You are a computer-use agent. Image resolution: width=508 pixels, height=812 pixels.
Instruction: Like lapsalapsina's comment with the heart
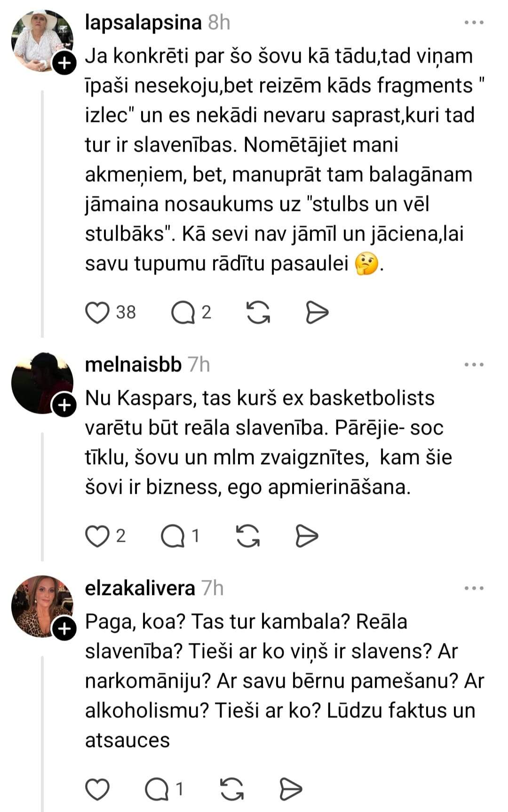97,313
